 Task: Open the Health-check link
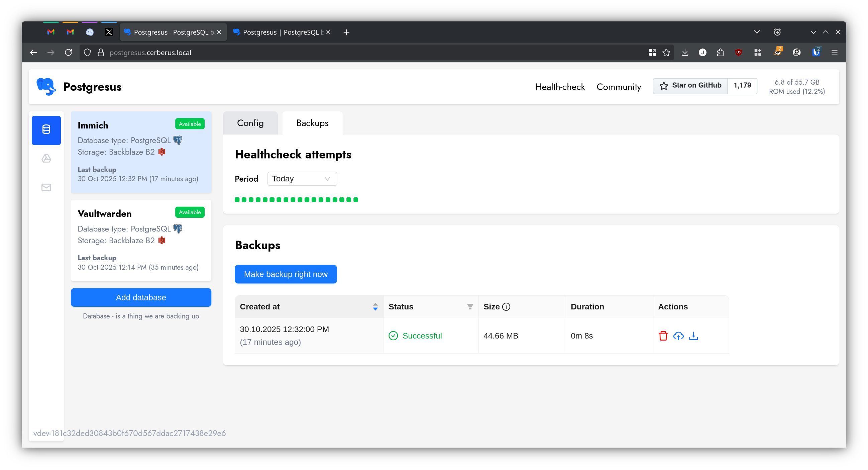click(560, 87)
